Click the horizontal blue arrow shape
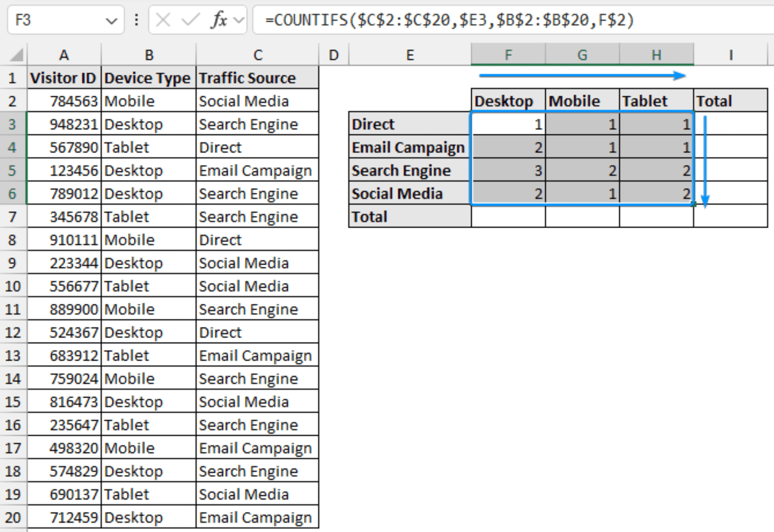 (582, 76)
